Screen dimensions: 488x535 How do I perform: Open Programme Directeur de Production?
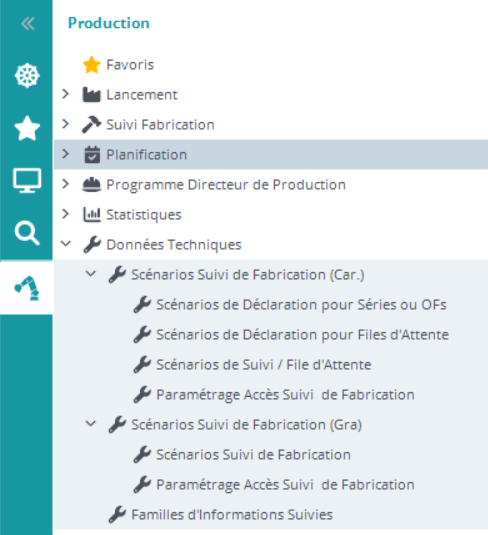tap(226, 185)
